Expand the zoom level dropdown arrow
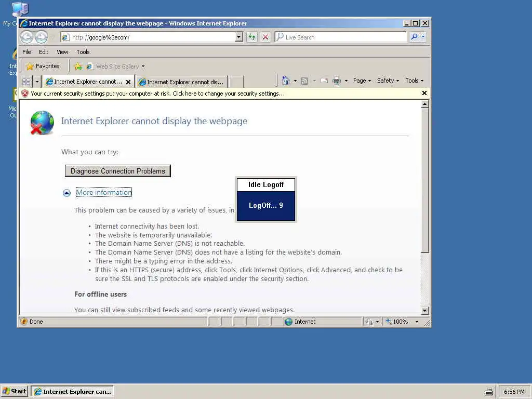The image size is (532, 399). click(x=417, y=322)
